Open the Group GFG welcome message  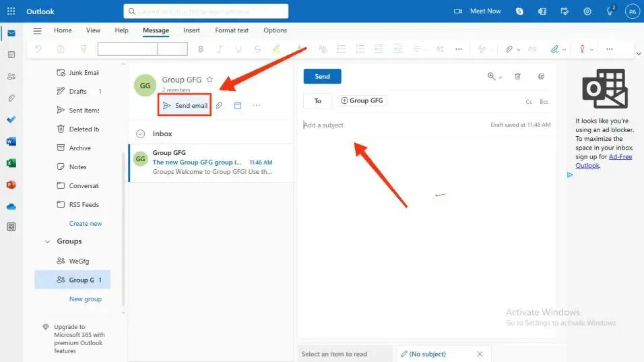[x=211, y=162]
